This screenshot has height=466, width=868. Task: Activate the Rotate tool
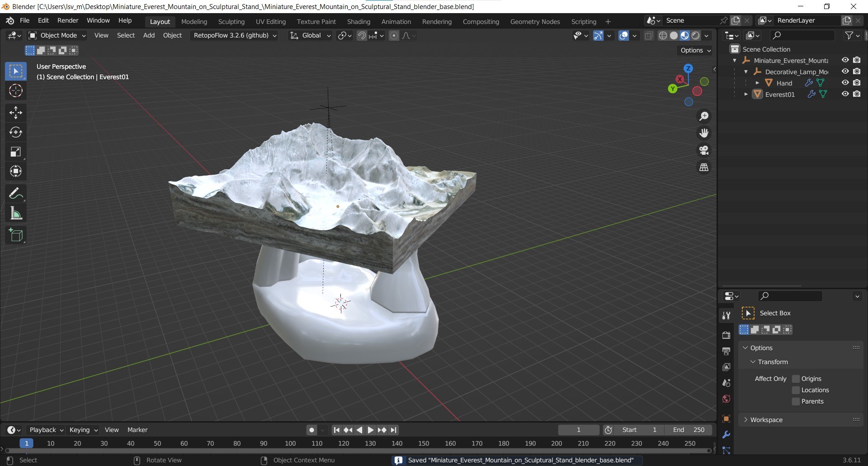(16, 132)
